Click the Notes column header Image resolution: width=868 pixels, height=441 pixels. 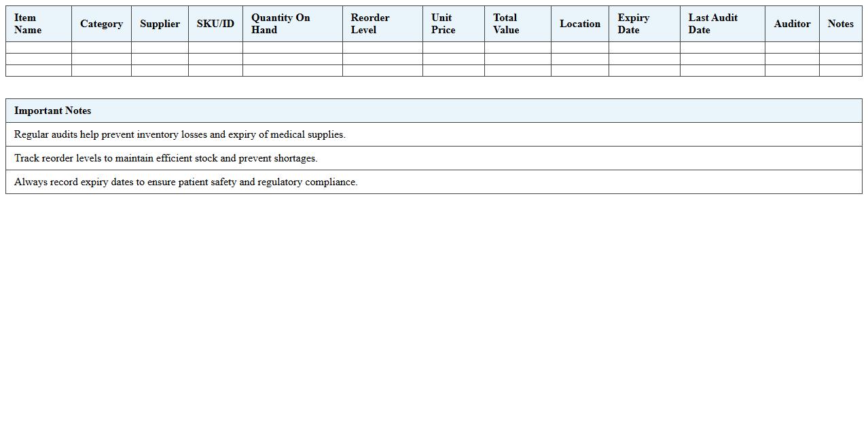[840, 24]
